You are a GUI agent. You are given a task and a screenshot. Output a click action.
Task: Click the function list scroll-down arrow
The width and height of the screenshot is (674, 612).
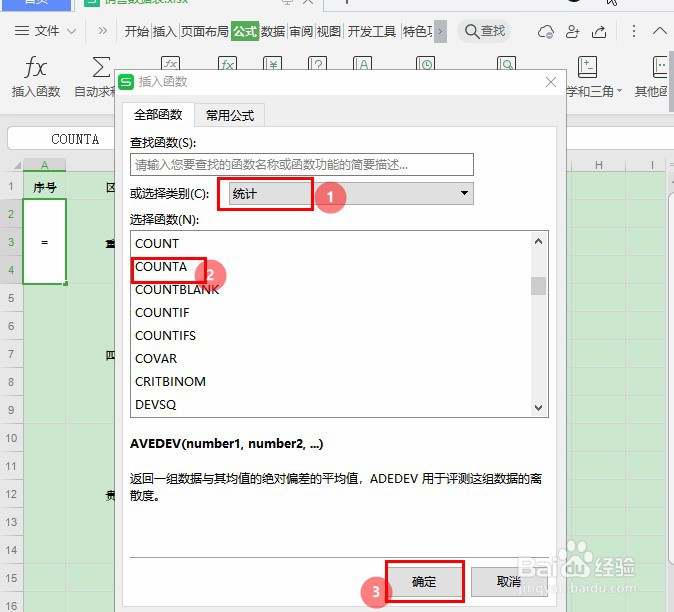click(x=539, y=407)
